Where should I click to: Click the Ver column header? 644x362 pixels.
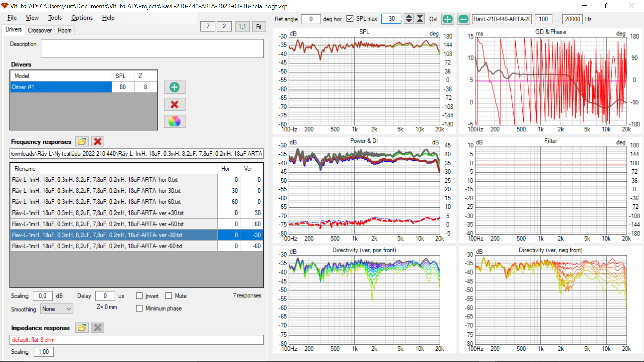tap(251, 169)
